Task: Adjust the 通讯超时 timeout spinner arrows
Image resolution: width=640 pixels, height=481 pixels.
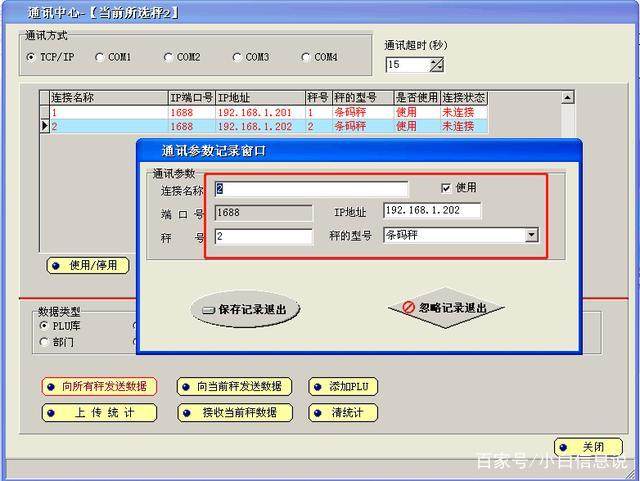Action: point(436,64)
